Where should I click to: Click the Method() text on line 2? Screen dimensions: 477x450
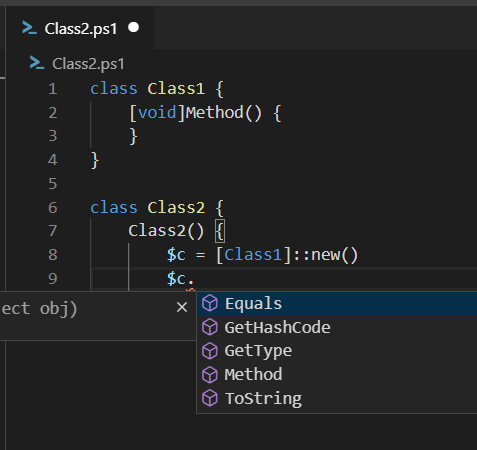[x=224, y=113]
